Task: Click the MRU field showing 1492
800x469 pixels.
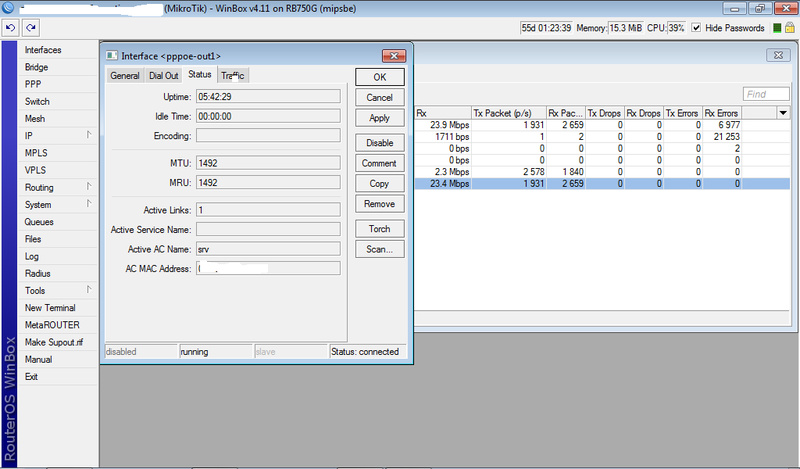Action: point(268,182)
